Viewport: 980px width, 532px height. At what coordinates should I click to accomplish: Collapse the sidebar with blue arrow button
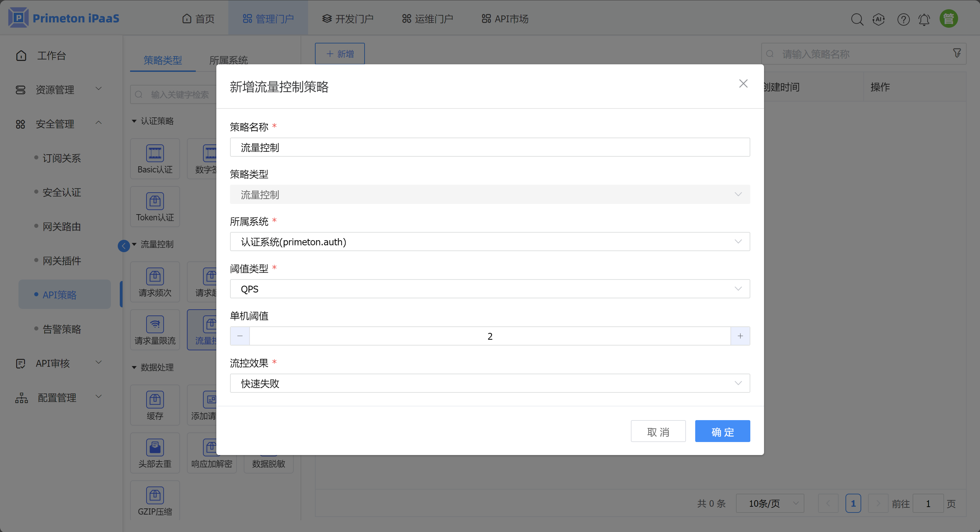click(x=124, y=246)
